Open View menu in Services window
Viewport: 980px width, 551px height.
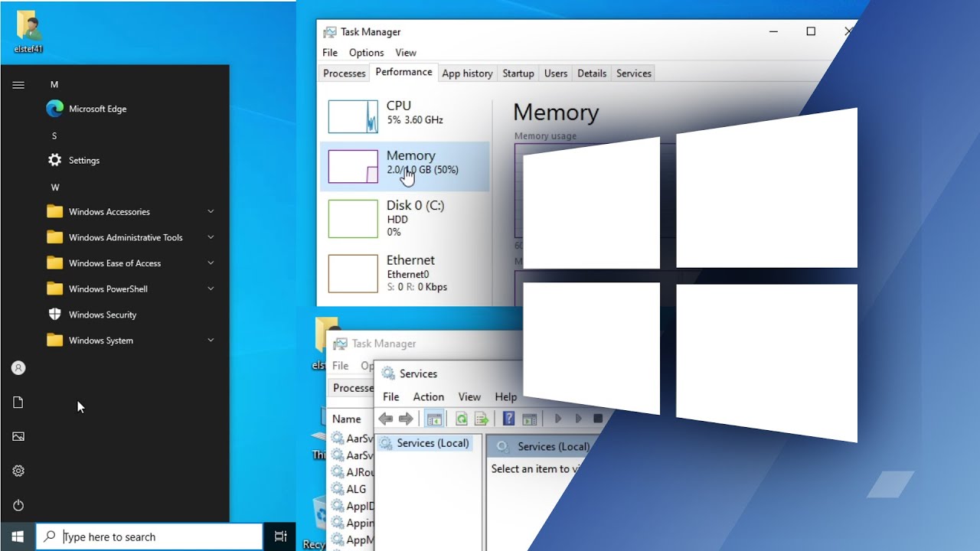(469, 396)
